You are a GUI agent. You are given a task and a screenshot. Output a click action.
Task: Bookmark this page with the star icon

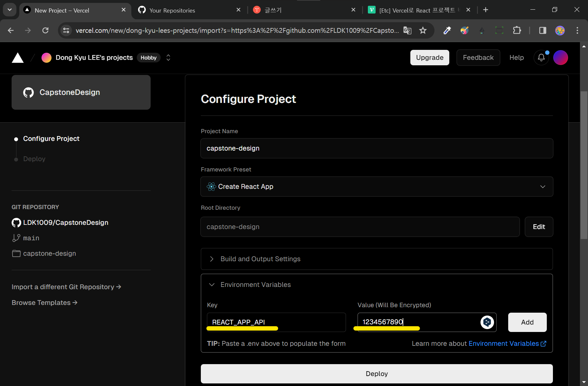pos(423,31)
